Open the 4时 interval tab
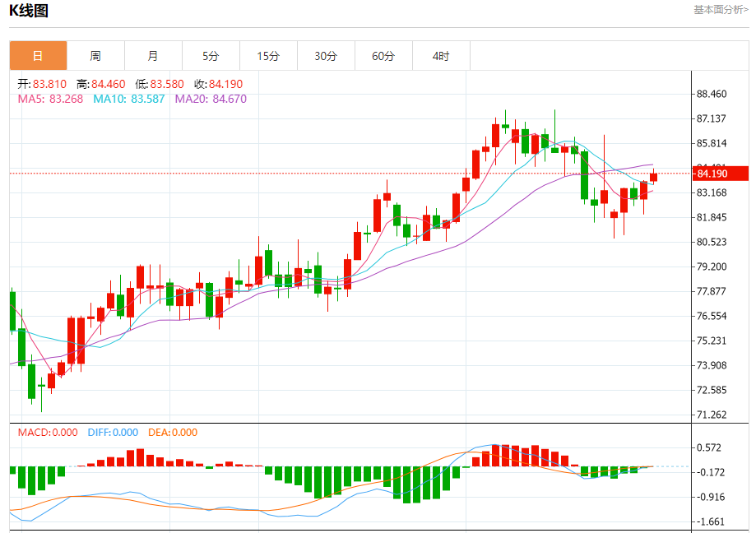Screen dimensions: 756x533 point(441,56)
